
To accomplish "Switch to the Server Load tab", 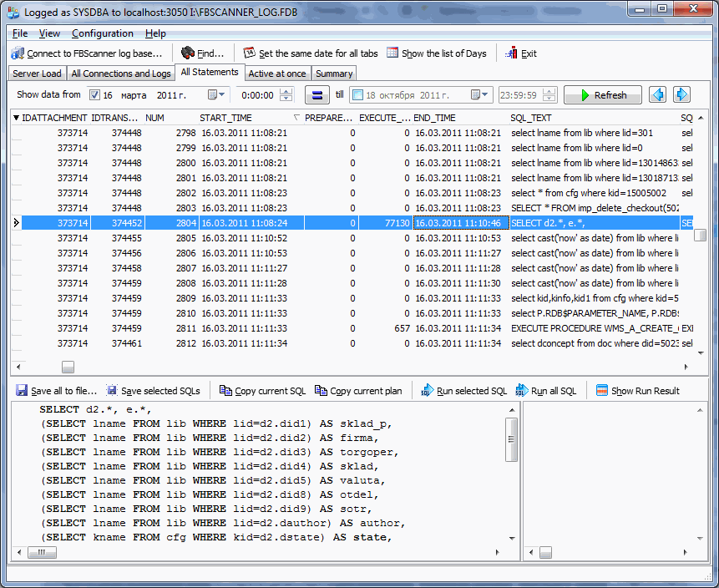I will pos(37,73).
